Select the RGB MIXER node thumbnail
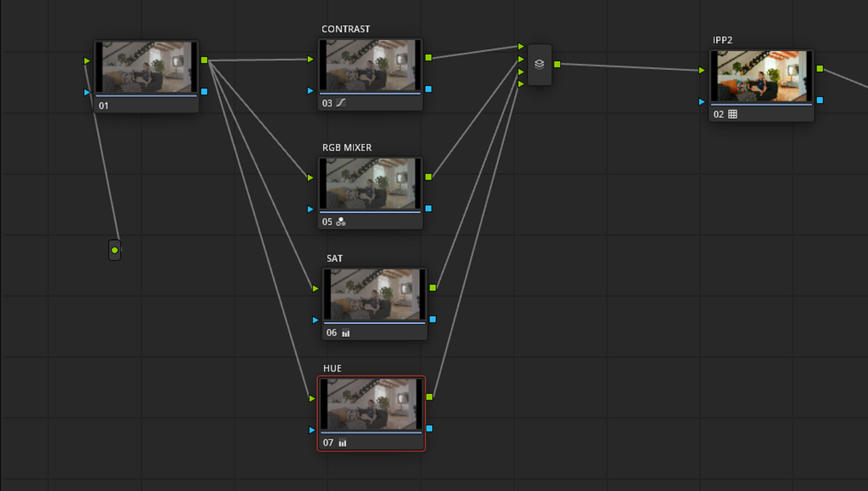 [x=371, y=184]
